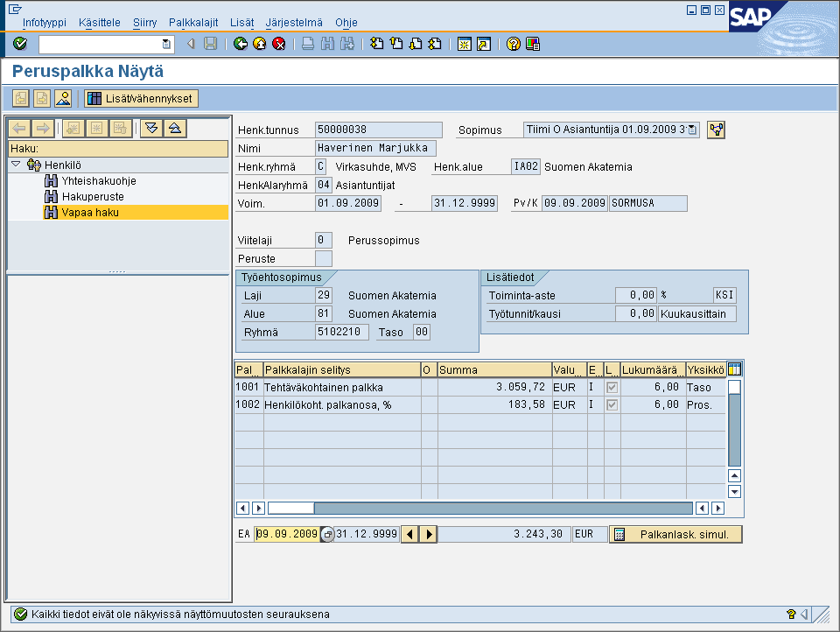Click the Palkkalajin selitys column header
The height and width of the screenshot is (632, 840).
[x=342, y=369]
